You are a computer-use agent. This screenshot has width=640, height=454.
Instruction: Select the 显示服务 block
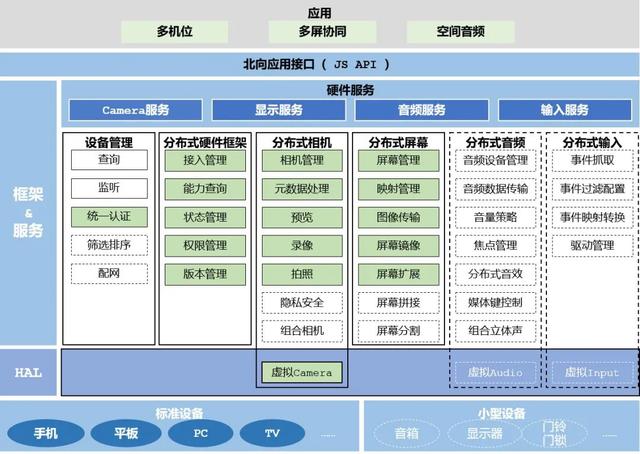279,110
